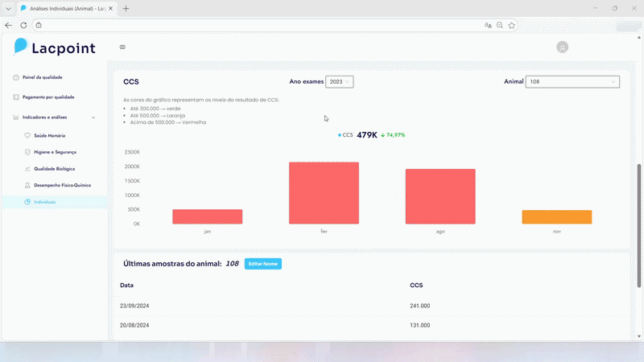644x362 pixels.
Task: Reload the page
Action: tap(23, 25)
